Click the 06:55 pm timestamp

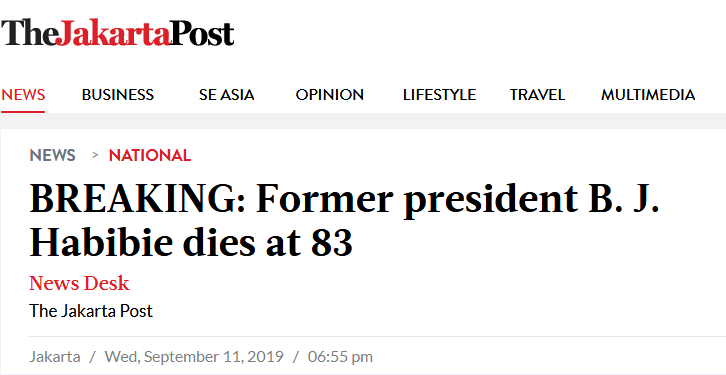tap(340, 356)
